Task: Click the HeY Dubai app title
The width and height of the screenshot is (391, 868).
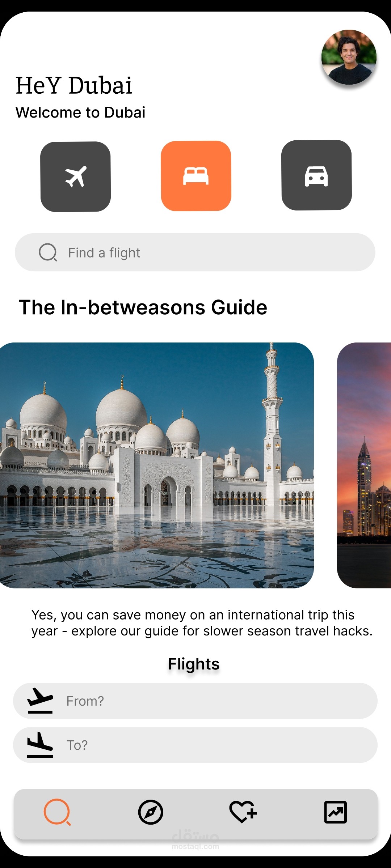Action: [x=74, y=86]
